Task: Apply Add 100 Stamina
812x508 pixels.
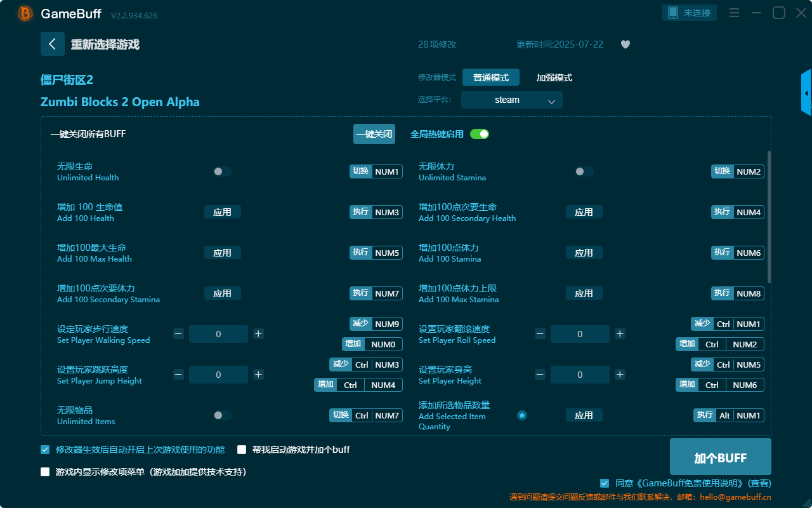Action: pos(584,253)
